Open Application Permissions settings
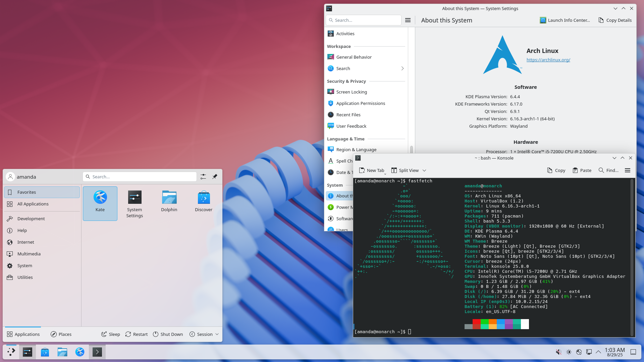644x362 pixels. pyautogui.click(x=361, y=103)
